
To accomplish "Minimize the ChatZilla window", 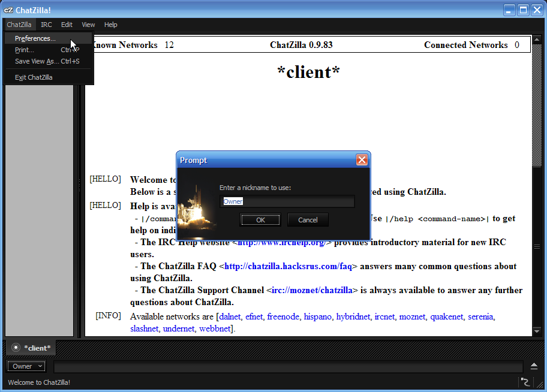I will (x=509, y=10).
